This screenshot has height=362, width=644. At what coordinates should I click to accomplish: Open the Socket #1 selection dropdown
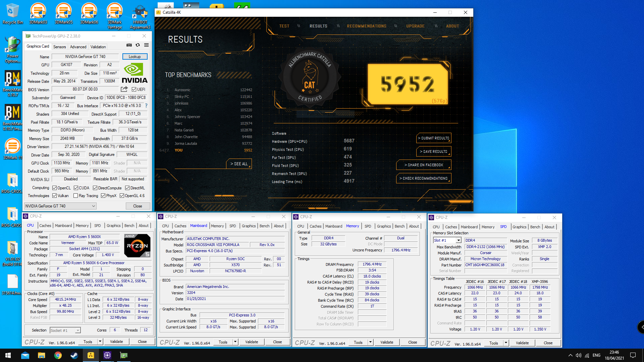65,330
